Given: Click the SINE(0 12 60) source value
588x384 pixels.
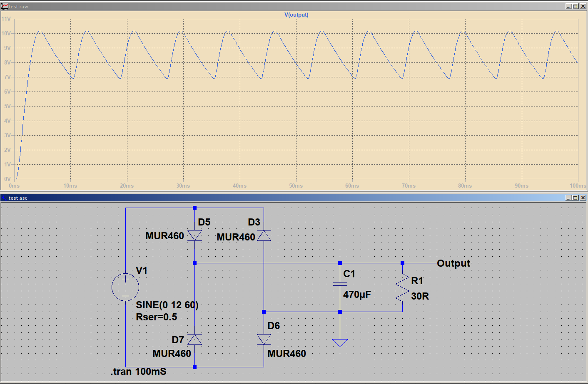Looking at the screenshot, I should coord(167,305).
